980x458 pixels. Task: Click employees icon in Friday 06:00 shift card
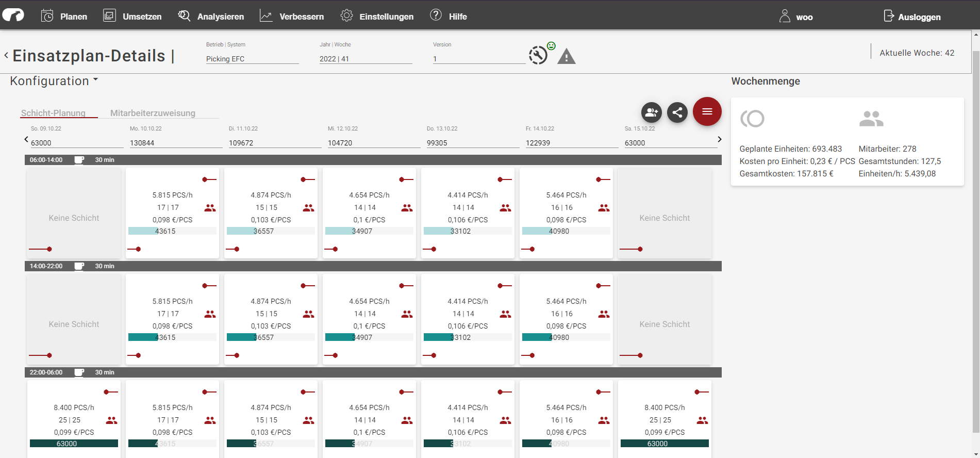[x=604, y=208]
